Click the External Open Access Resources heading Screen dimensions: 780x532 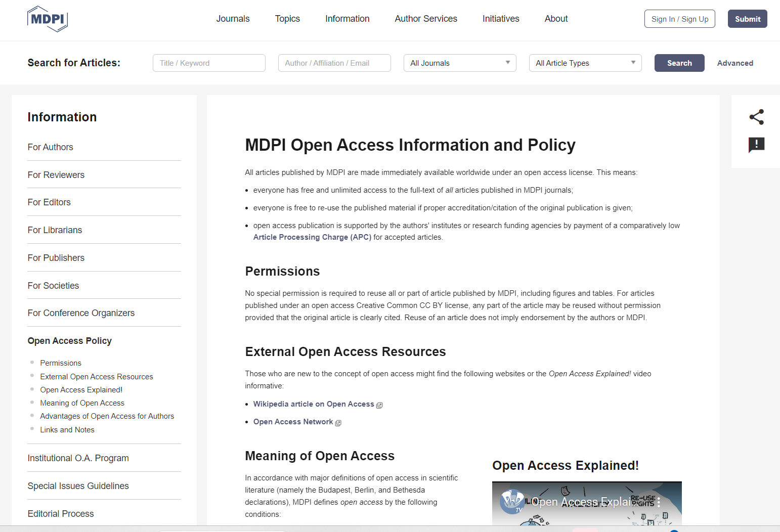[345, 352]
